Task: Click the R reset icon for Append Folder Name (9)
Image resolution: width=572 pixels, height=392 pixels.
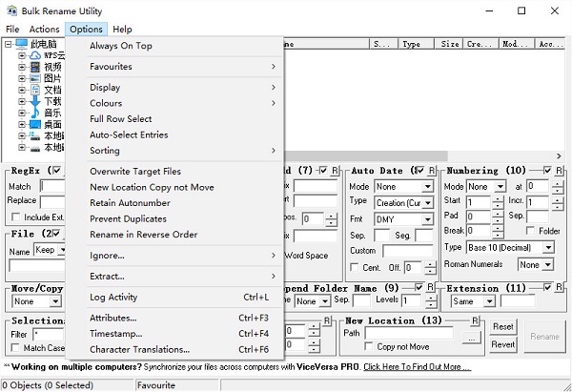Action: pyautogui.click(x=431, y=287)
